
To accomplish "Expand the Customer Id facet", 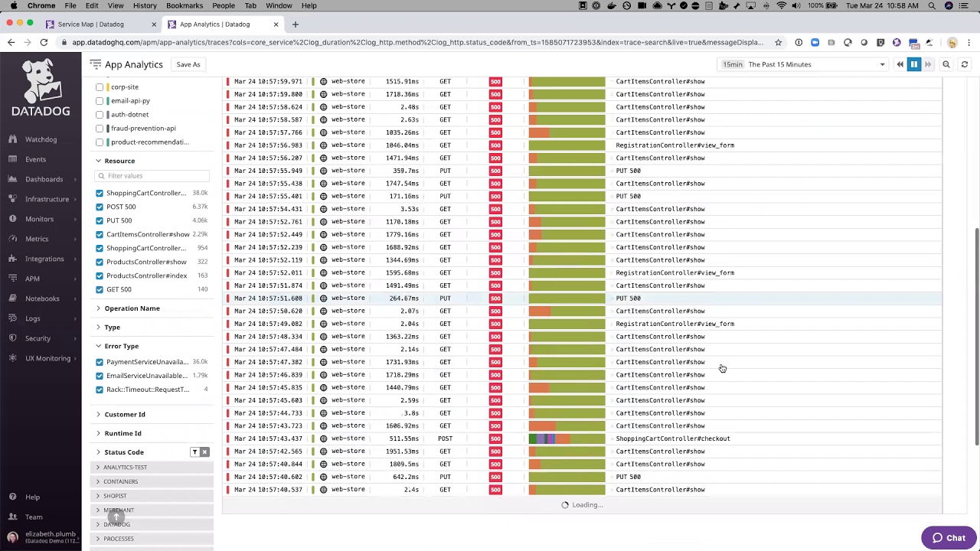I will (98, 415).
